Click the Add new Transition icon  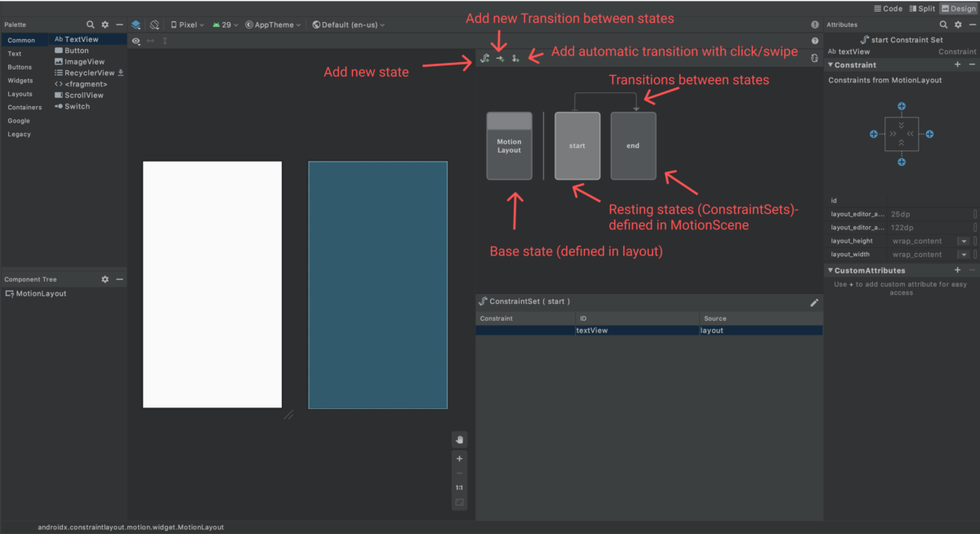499,58
